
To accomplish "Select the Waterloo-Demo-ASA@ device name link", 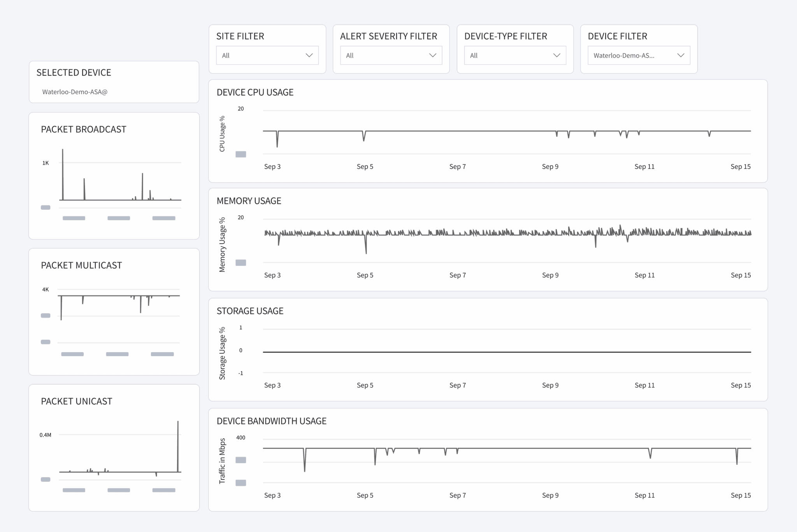I will 75,92.
